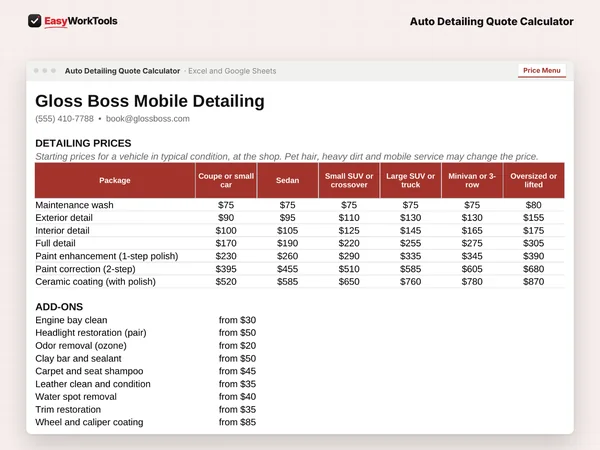Click the phone number (555) 410-7788

pyautogui.click(x=64, y=119)
